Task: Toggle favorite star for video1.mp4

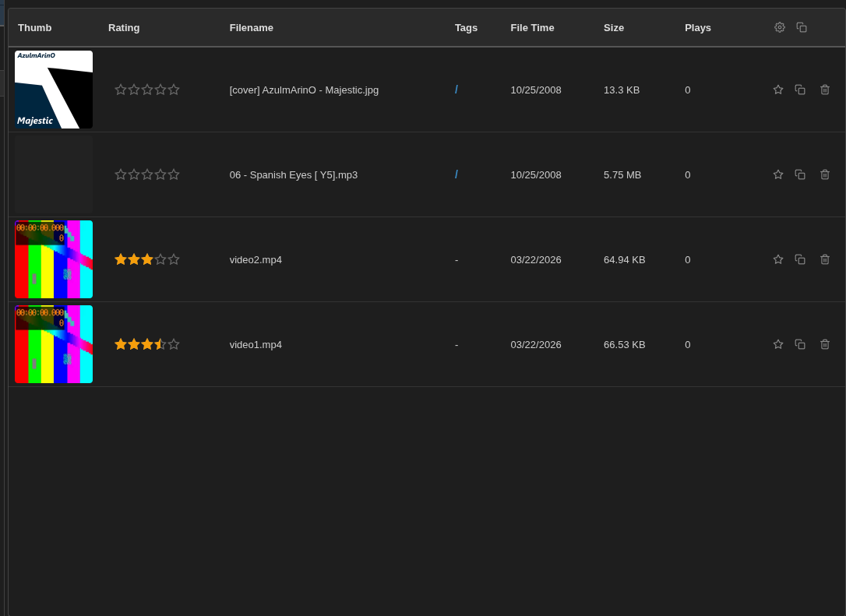Action: coord(777,344)
